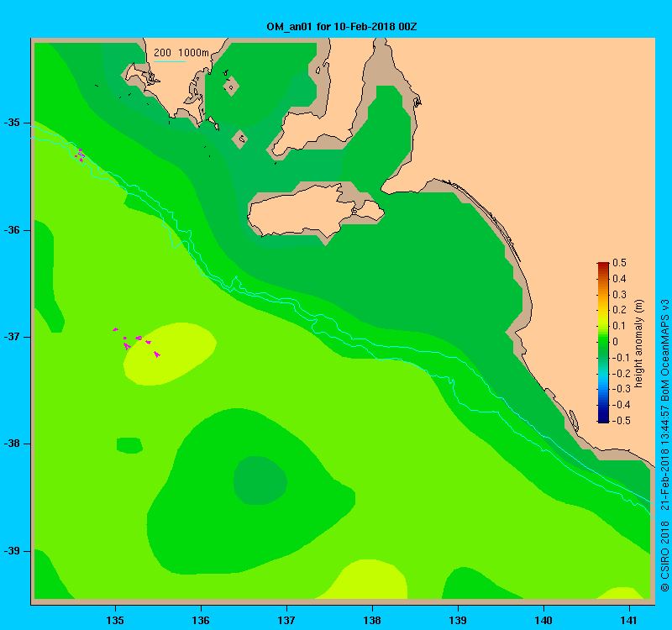Click the dark green eddy core near 137E 38S
Viewport: 672px width, 630px height.
point(260,480)
